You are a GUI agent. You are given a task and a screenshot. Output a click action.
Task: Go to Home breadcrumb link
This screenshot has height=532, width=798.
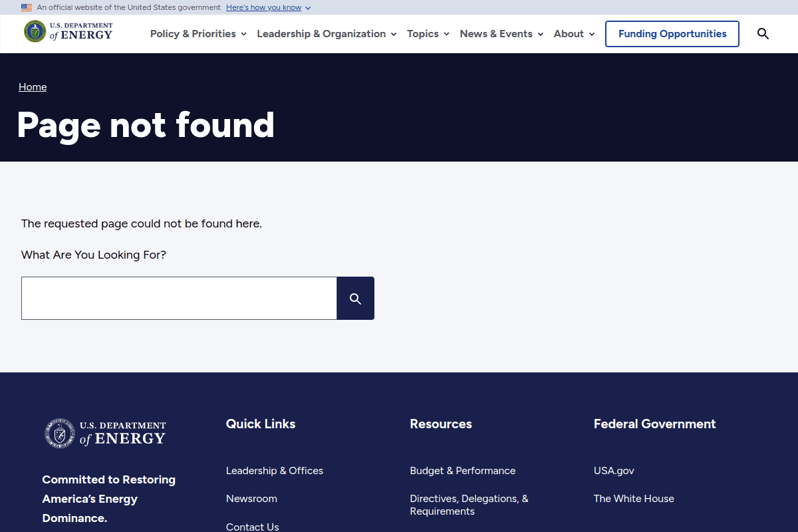point(33,87)
